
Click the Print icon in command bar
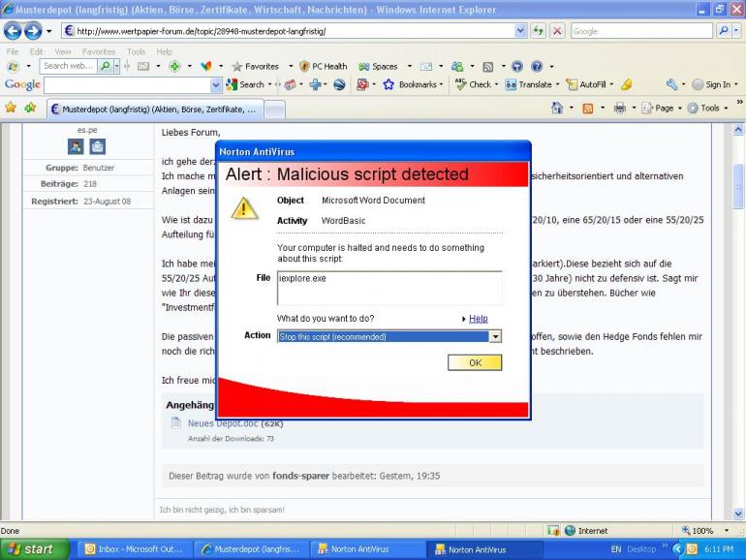click(619, 109)
